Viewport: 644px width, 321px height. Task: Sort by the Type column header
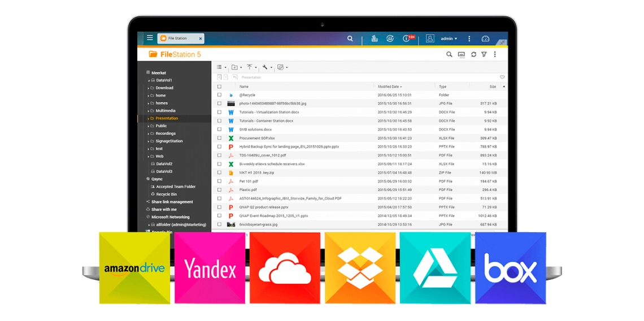click(443, 86)
